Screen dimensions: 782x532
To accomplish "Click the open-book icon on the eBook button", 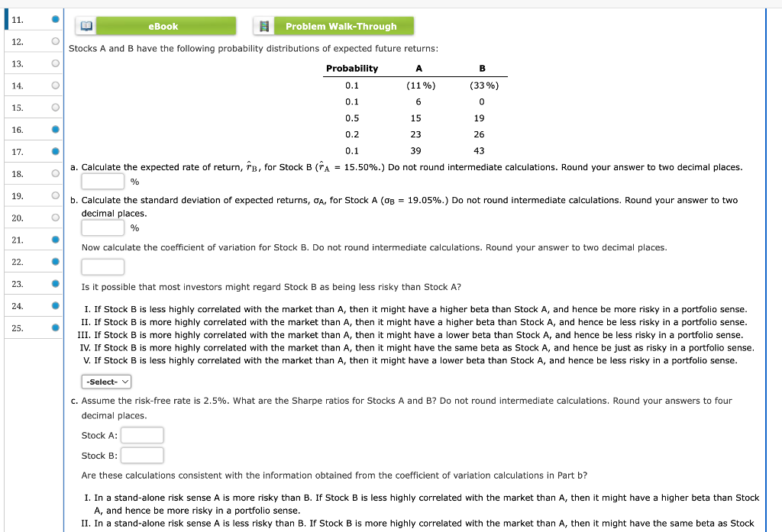I will tap(85, 24).
